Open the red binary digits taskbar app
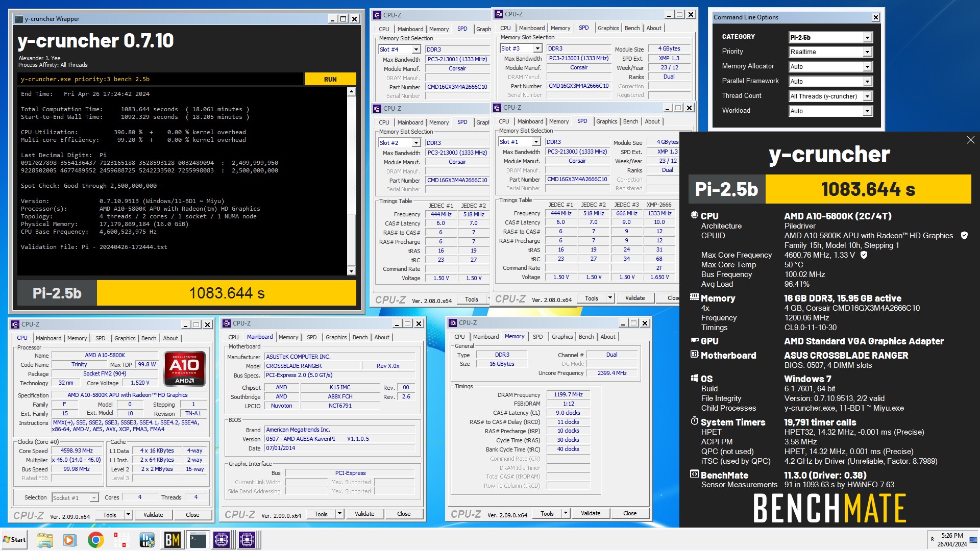The width and height of the screenshot is (980, 551). 121,540
